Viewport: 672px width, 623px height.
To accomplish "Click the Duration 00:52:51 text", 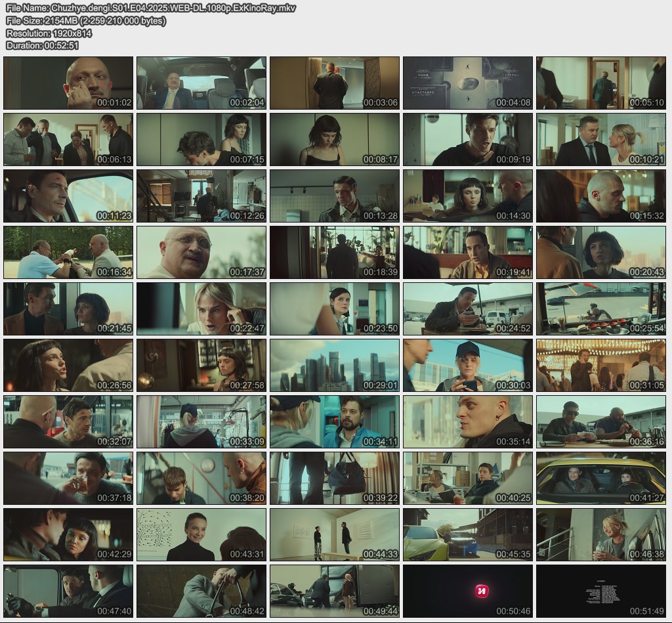I will click(x=43, y=45).
